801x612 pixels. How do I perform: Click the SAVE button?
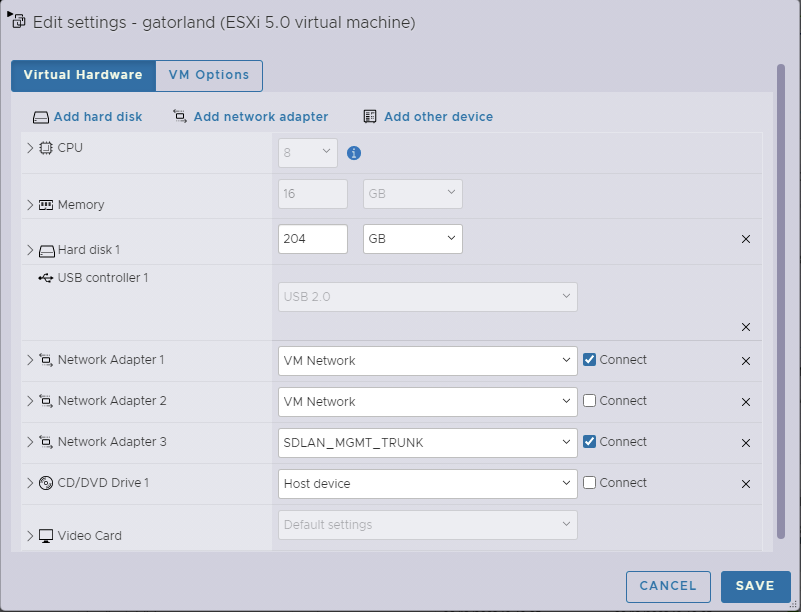click(755, 586)
